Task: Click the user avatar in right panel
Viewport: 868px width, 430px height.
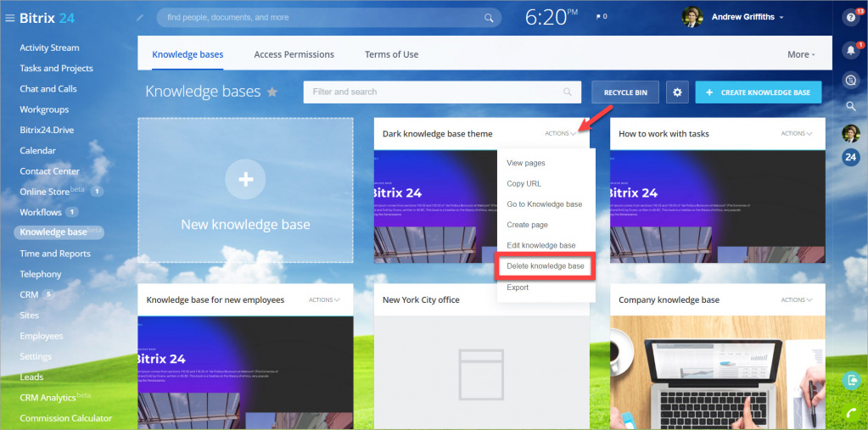Action: 851,133
